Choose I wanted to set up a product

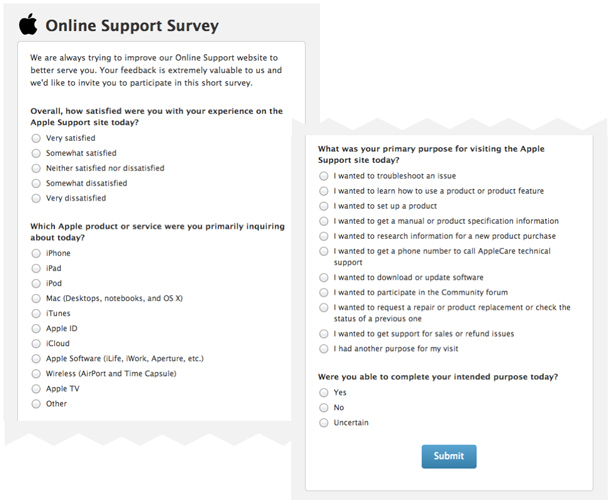[324, 206]
